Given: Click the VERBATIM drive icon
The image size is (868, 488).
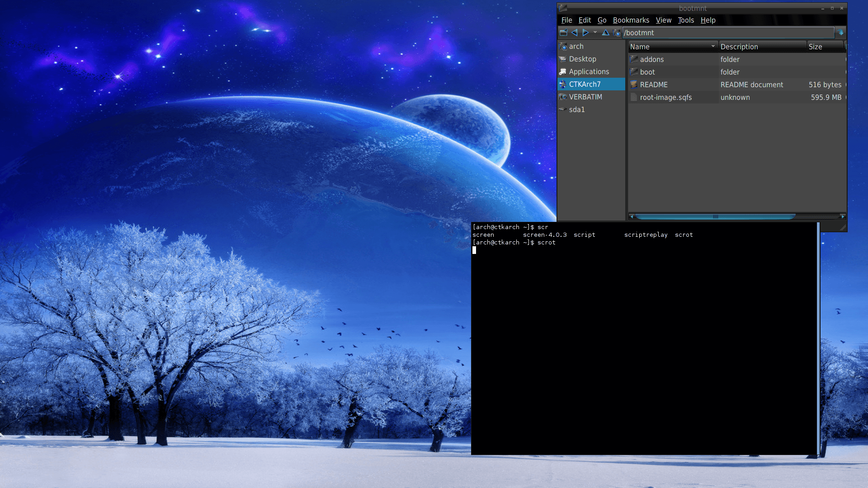Looking at the screenshot, I should pyautogui.click(x=563, y=97).
